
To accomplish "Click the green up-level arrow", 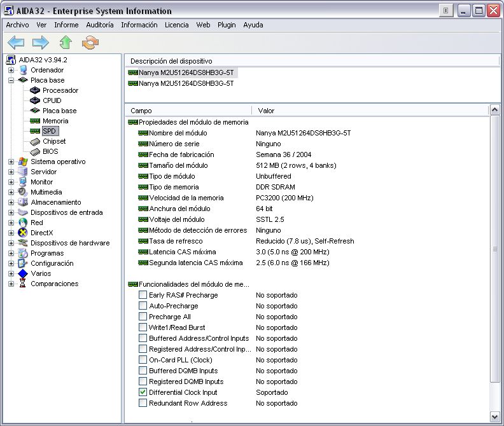I will pyautogui.click(x=66, y=43).
